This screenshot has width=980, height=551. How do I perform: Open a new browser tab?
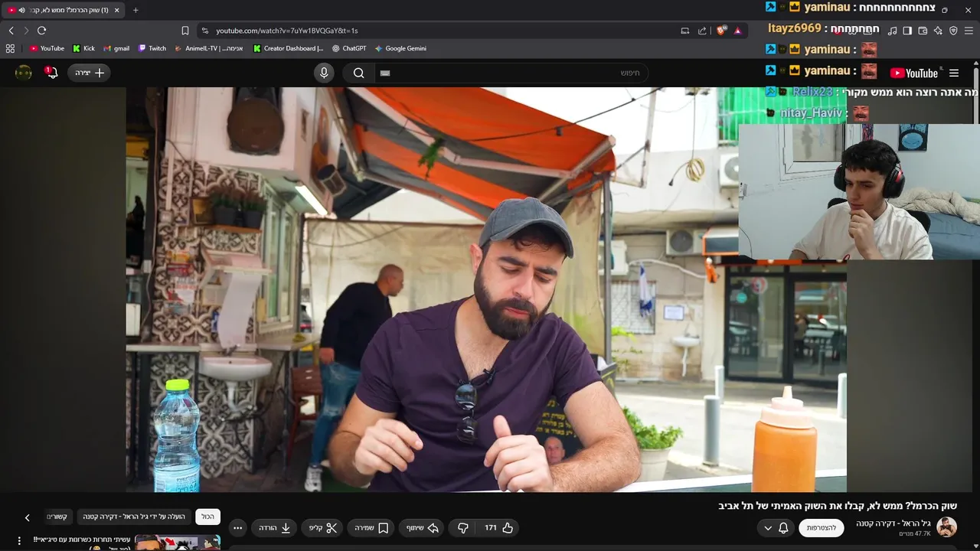click(x=136, y=10)
